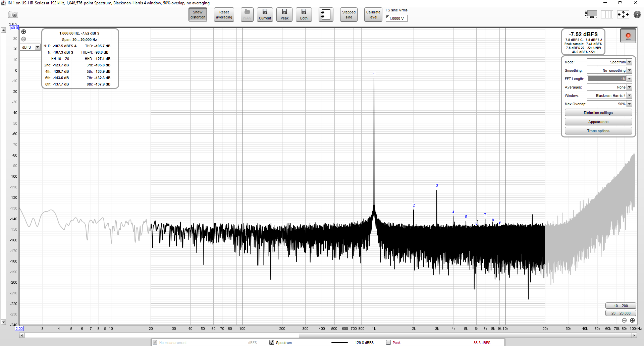644x346 pixels.
Task: Click Appearance button
Action: [598, 122]
